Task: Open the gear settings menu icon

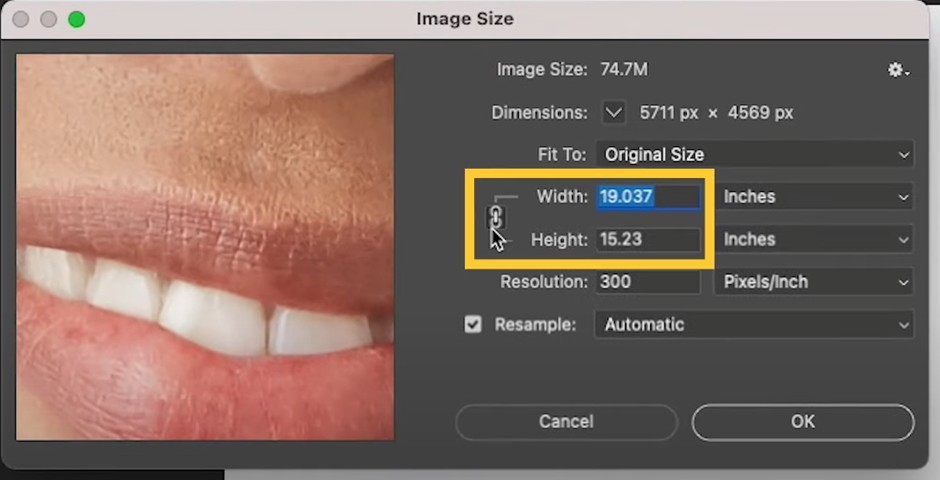Action: pyautogui.click(x=898, y=71)
